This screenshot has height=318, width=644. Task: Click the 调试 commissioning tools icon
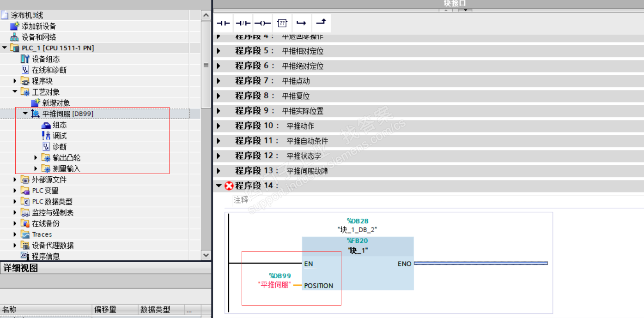(x=46, y=136)
